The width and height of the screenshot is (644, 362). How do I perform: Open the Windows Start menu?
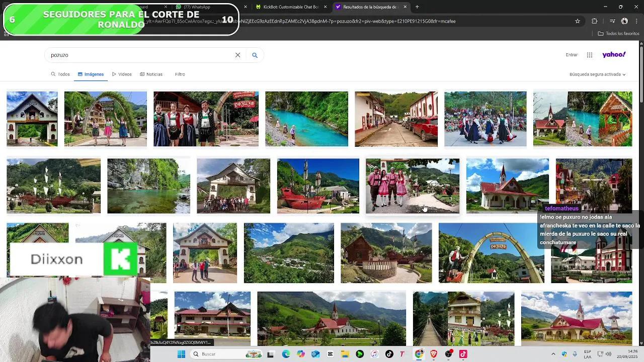click(181, 354)
